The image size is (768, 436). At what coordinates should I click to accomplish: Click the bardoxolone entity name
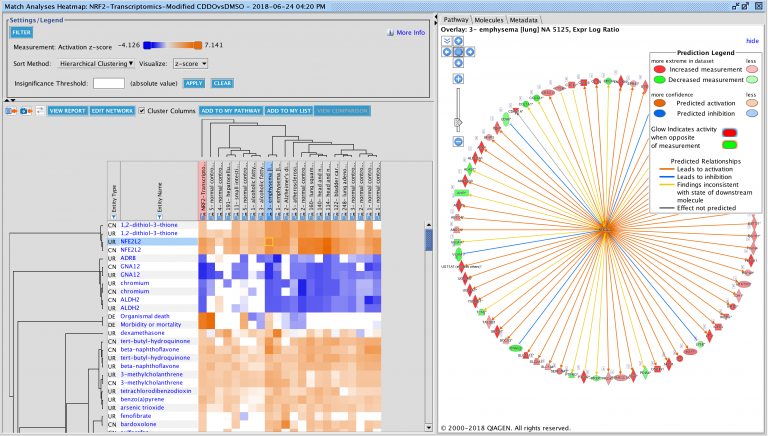pyautogui.click(x=139, y=424)
